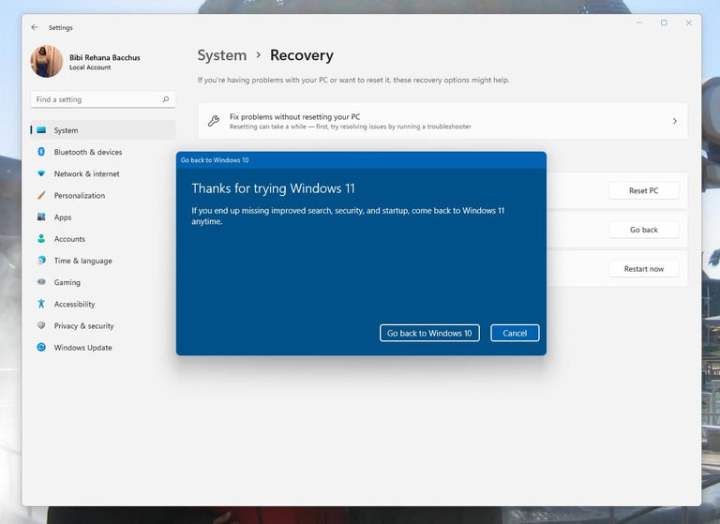
Task: Click the Personalization paintbrush icon
Action: 41,195
